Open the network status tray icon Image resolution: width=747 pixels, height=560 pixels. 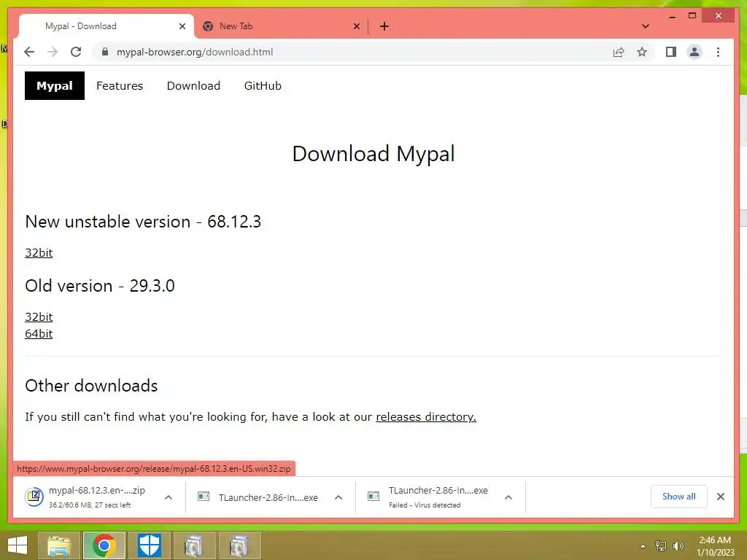(x=661, y=546)
